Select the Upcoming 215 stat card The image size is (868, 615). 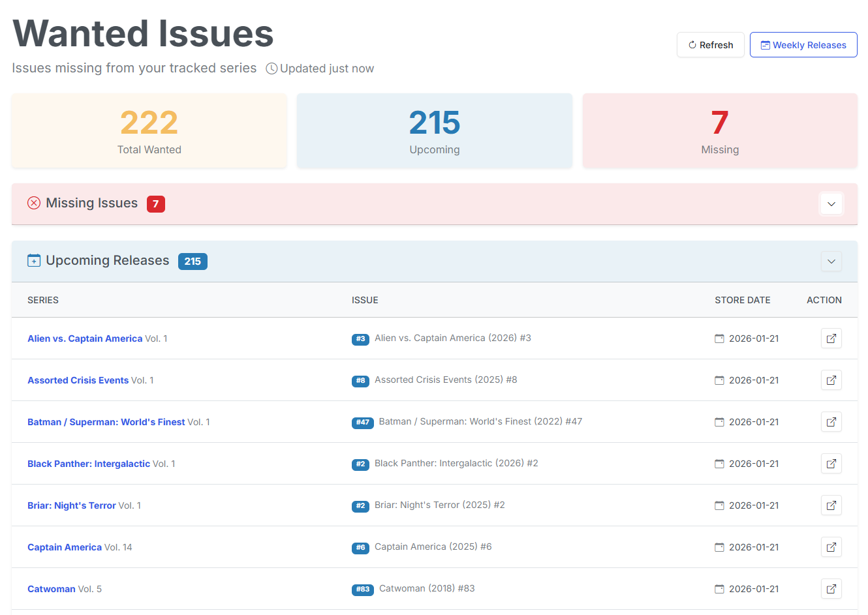(434, 130)
